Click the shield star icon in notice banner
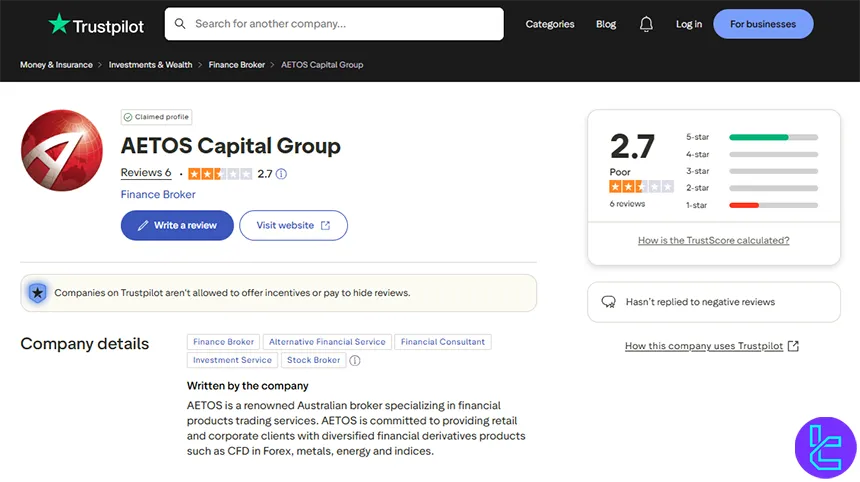This screenshot has width=860, height=482. coord(37,293)
